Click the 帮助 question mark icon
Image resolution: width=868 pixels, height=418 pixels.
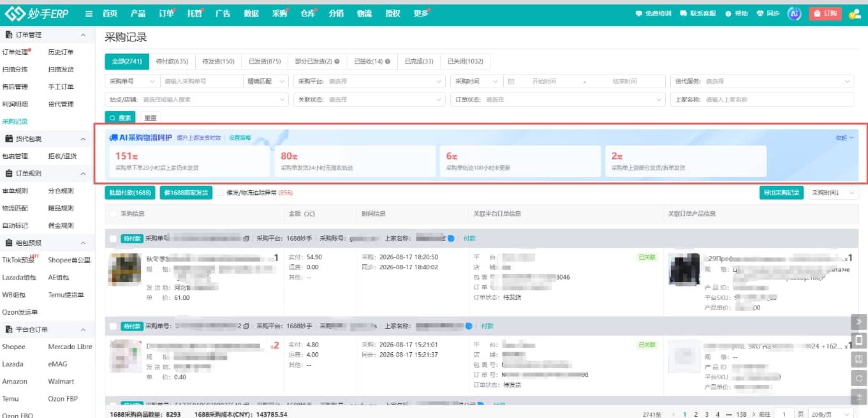tap(728, 13)
